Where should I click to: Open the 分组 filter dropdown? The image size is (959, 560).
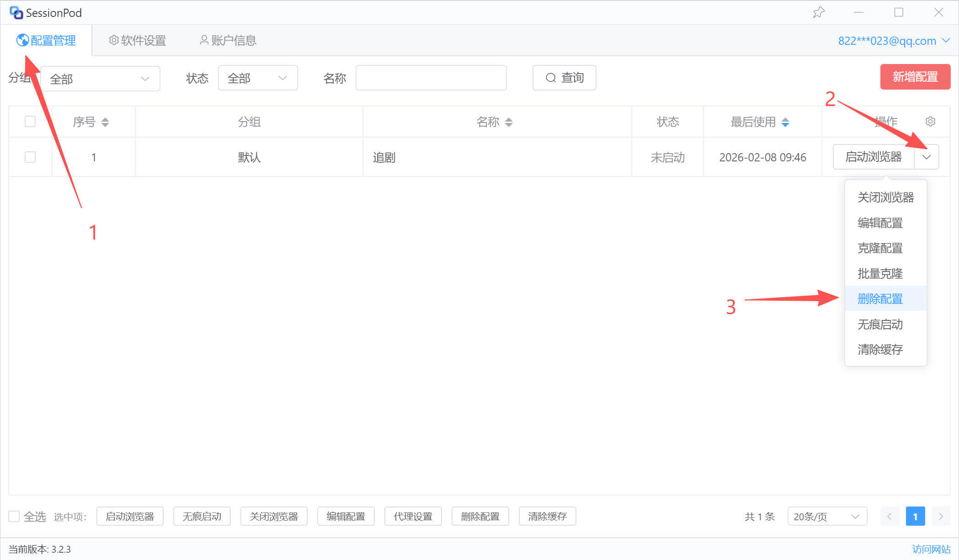pos(100,79)
